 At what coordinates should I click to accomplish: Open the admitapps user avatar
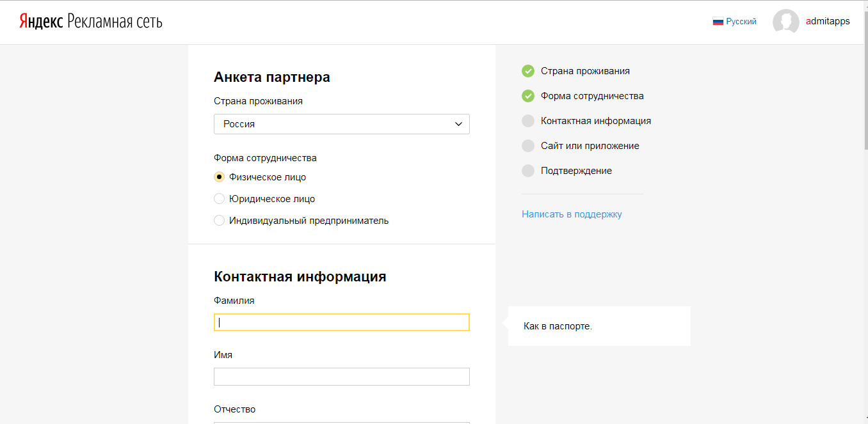(785, 22)
